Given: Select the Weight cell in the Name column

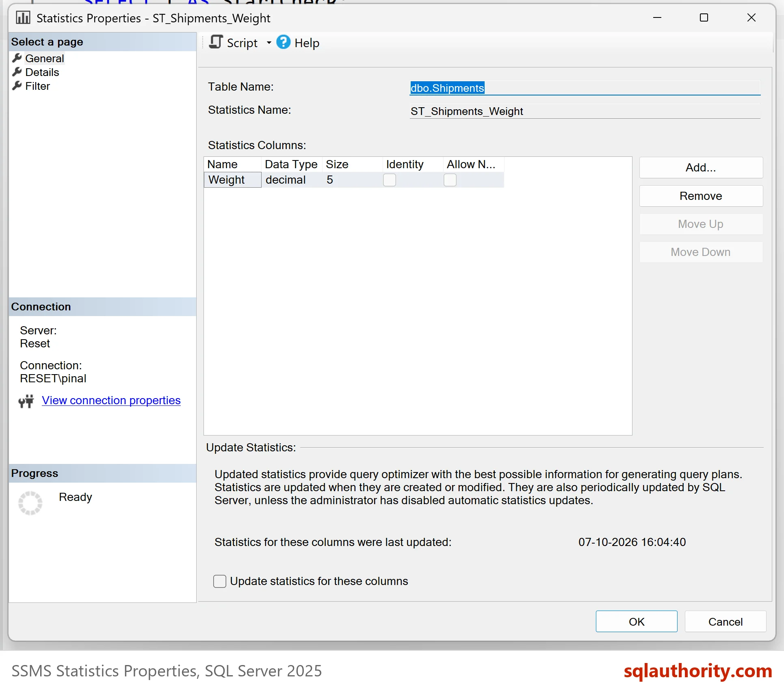Looking at the screenshot, I should (233, 180).
